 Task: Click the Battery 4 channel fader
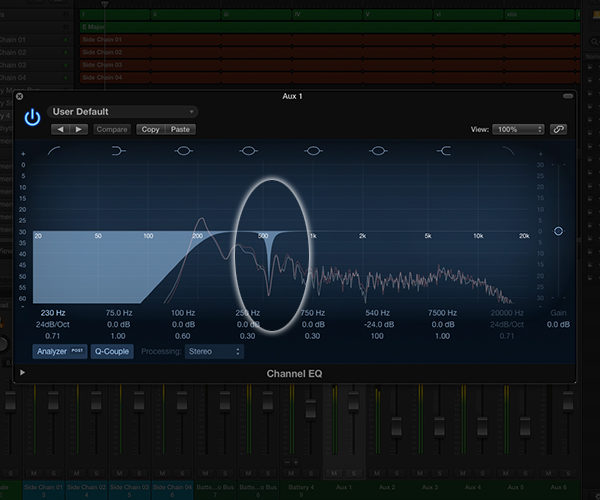(x=311, y=409)
